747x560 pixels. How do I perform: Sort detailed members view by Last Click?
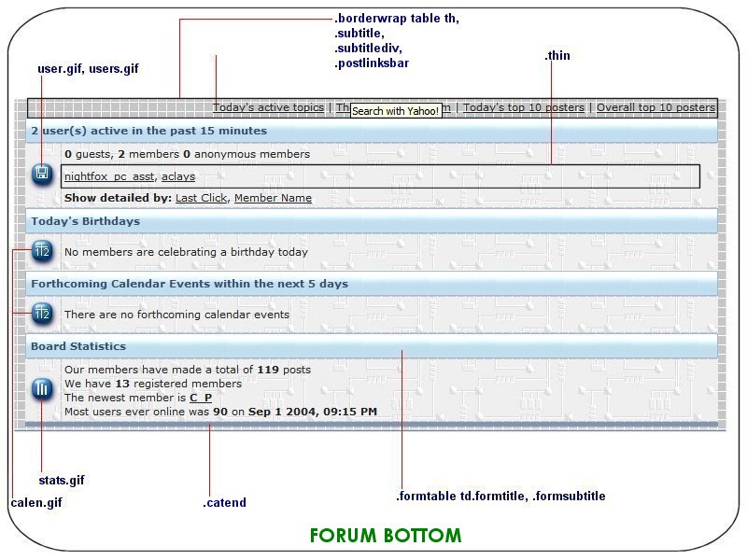201,198
